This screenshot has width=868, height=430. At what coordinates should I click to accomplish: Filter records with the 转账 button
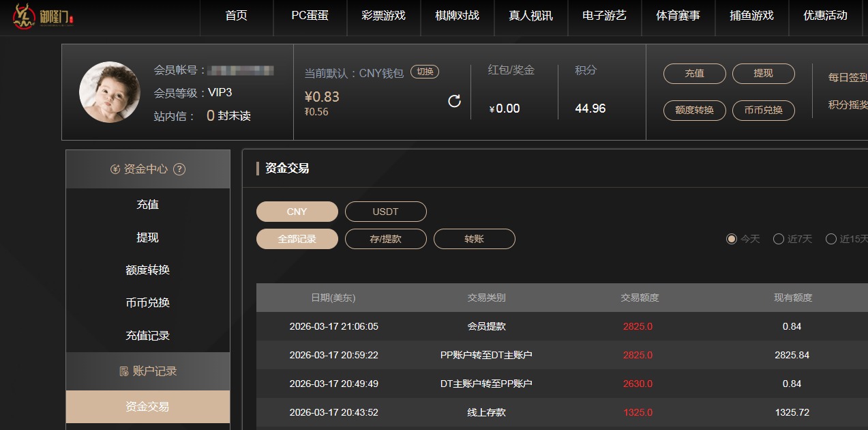(474, 239)
